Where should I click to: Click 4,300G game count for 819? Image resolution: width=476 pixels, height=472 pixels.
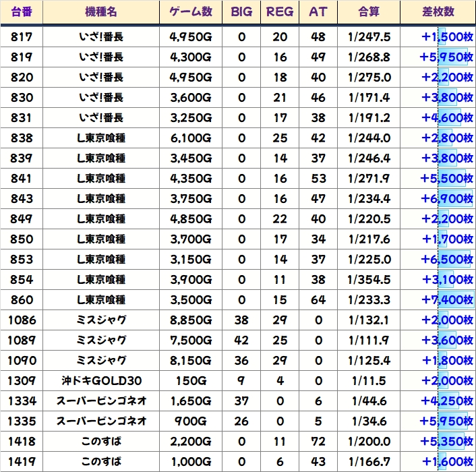pos(191,57)
